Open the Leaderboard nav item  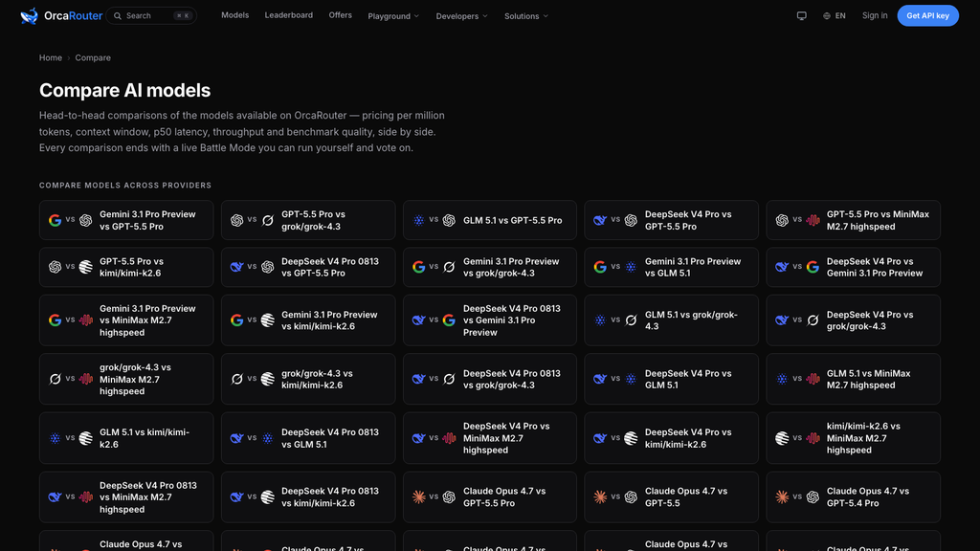pos(289,15)
